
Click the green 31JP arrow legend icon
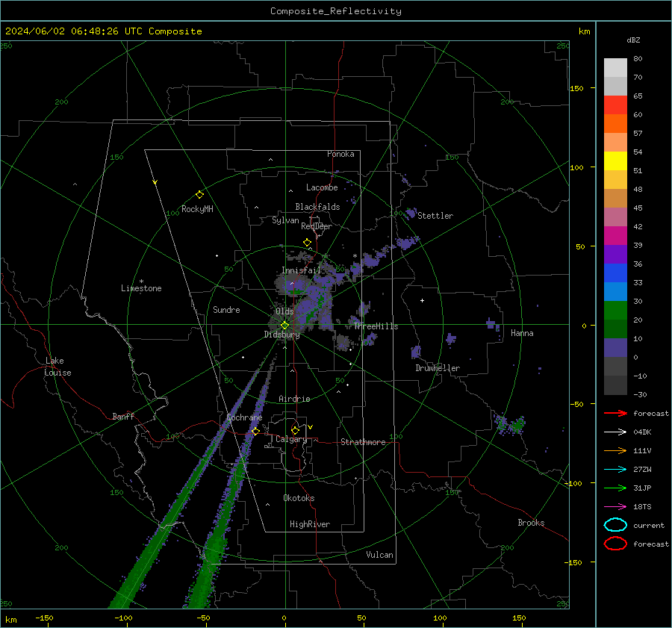pyautogui.click(x=615, y=488)
